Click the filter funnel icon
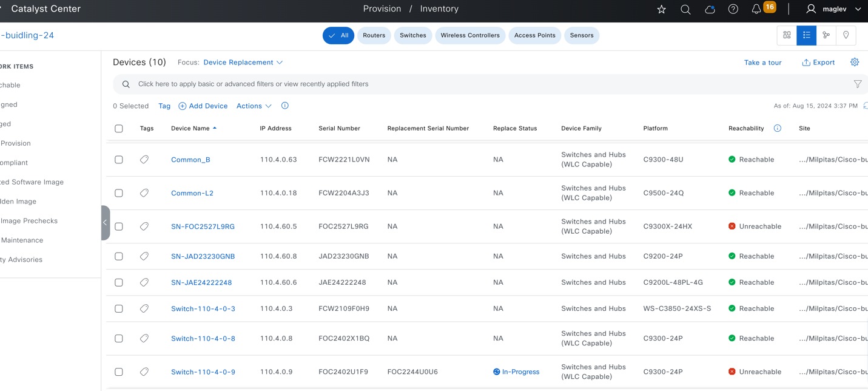 857,84
